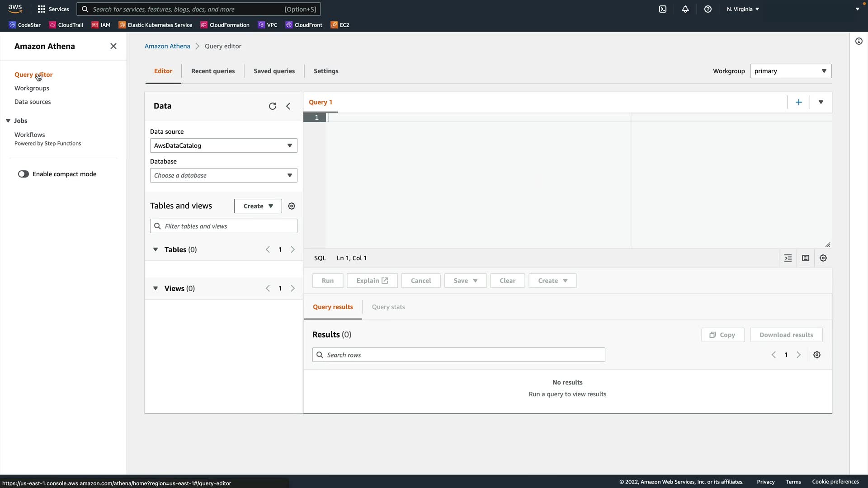
Task: Open the AWS CloudShell icon
Action: (663, 9)
